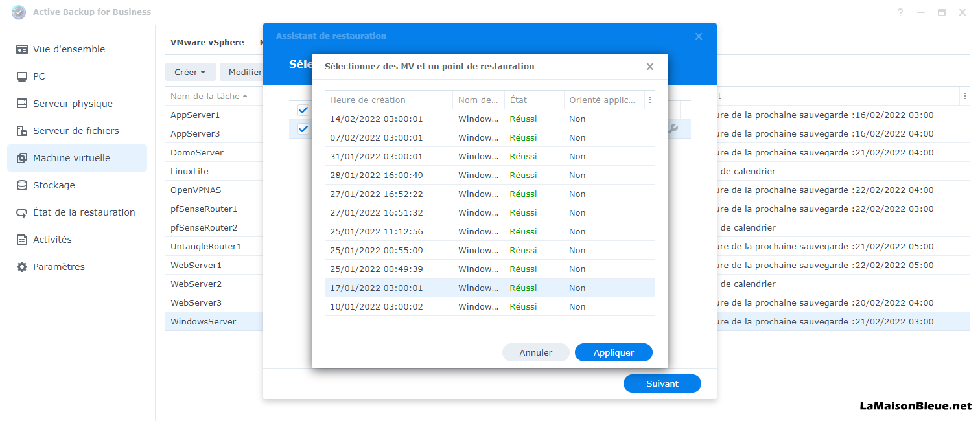Select restore point 07/02/2022 03:00:01
The height and width of the screenshot is (421, 980).
coord(490,137)
